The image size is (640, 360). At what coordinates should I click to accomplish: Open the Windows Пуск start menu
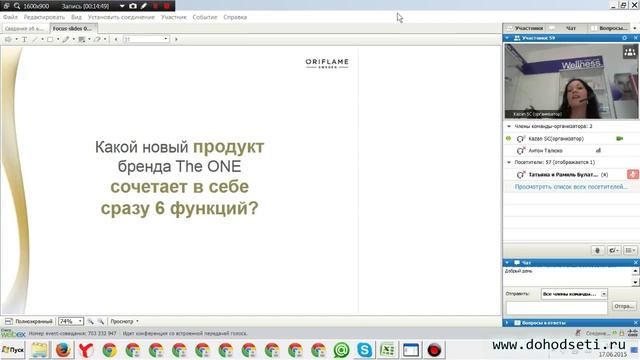[x=13, y=350]
